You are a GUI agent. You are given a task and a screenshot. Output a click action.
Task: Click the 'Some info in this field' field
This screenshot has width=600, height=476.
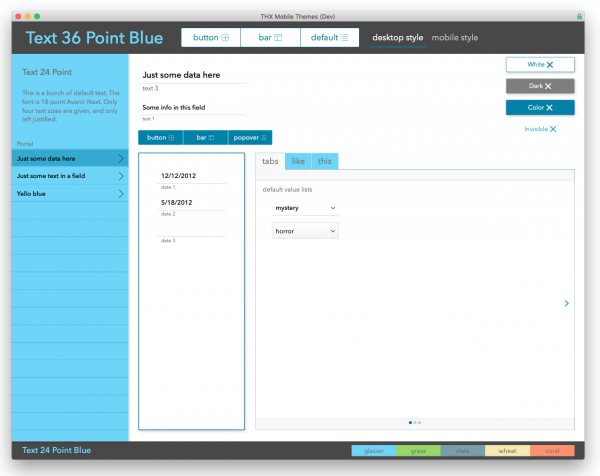coord(192,108)
